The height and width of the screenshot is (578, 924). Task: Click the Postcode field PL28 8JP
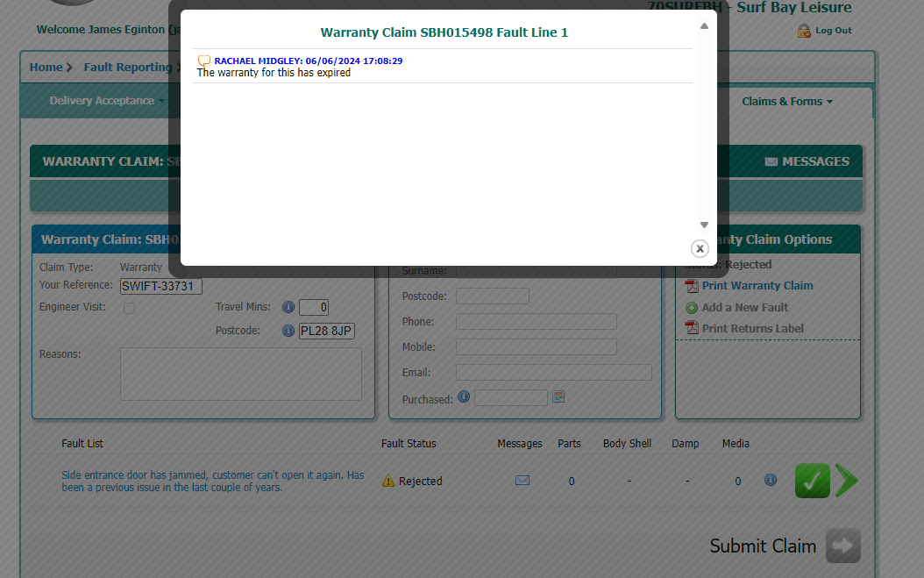click(x=326, y=331)
